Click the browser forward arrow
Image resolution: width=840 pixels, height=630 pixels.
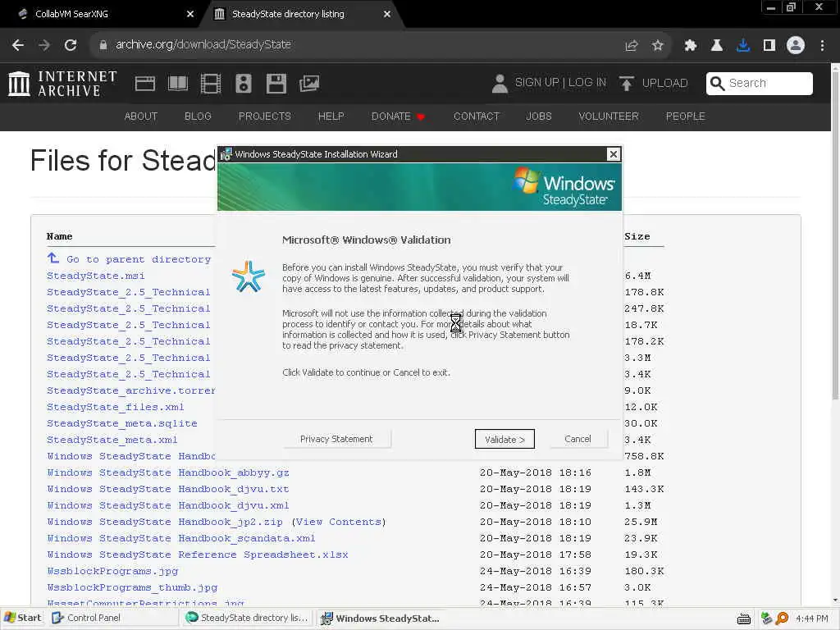tap(44, 45)
